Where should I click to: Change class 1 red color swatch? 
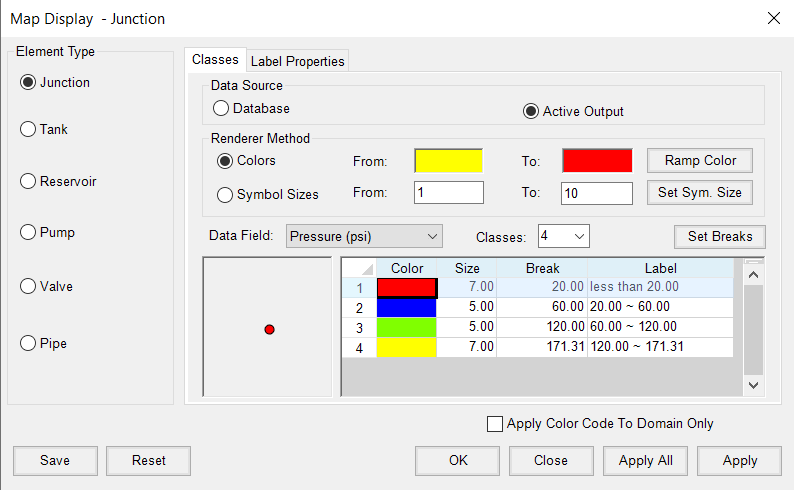(x=407, y=288)
